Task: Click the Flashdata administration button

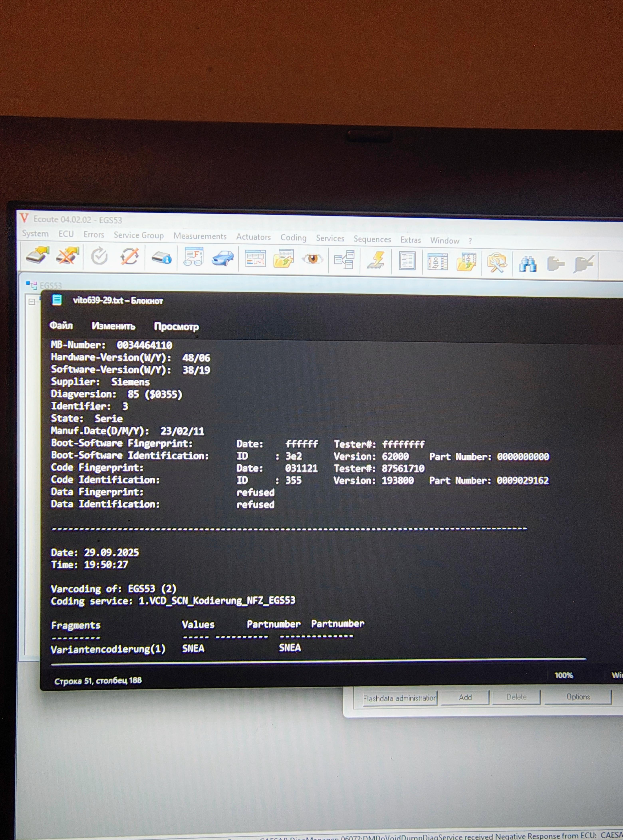Action: (x=400, y=698)
